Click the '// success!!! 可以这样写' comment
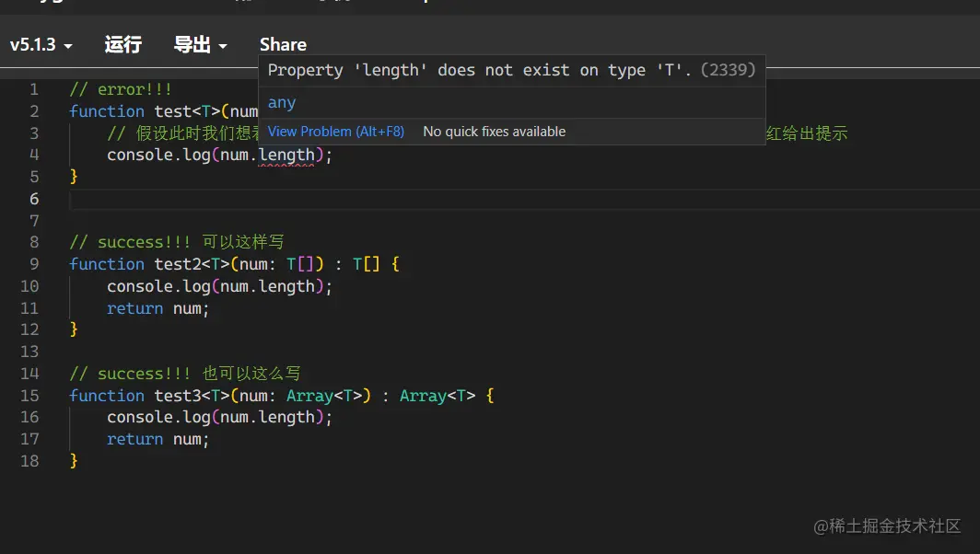This screenshot has width=980, height=554. [177, 242]
